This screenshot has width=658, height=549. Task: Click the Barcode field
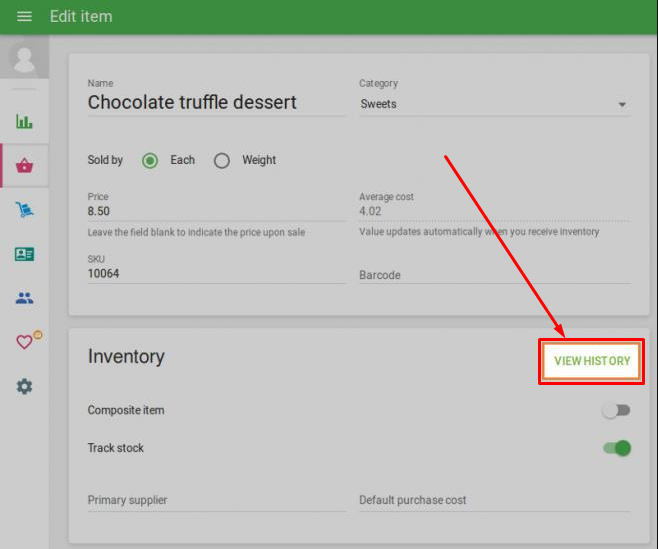[x=494, y=275]
